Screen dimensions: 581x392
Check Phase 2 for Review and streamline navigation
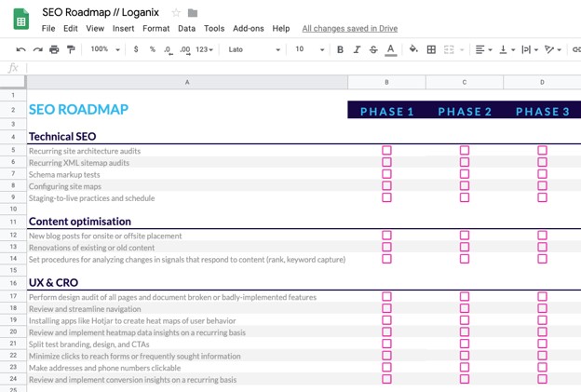465,308
